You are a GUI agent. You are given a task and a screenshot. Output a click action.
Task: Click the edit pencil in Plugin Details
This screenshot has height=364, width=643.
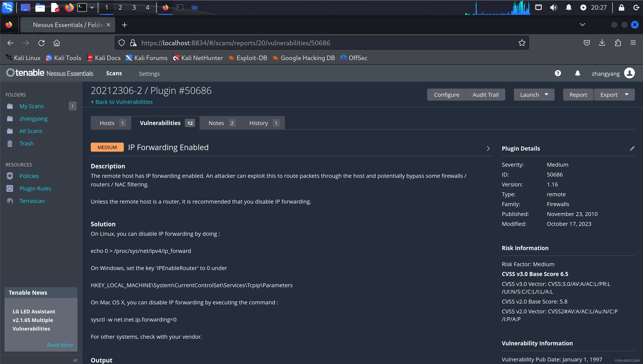coord(632,148)
